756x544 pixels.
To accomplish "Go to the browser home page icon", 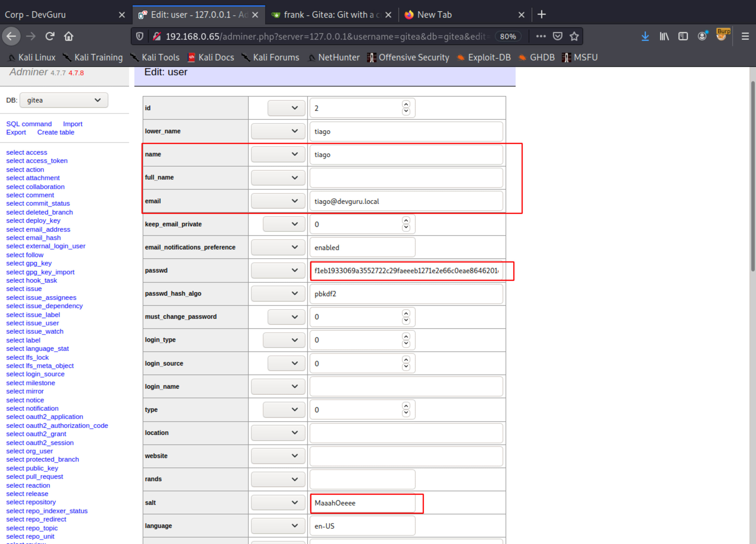I will point(69,36).
